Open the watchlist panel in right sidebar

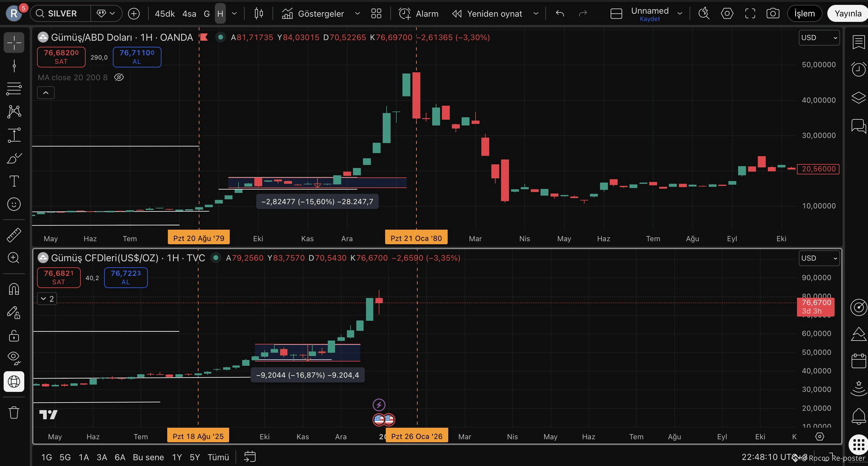pyautogui.click(x=858, y=43)
